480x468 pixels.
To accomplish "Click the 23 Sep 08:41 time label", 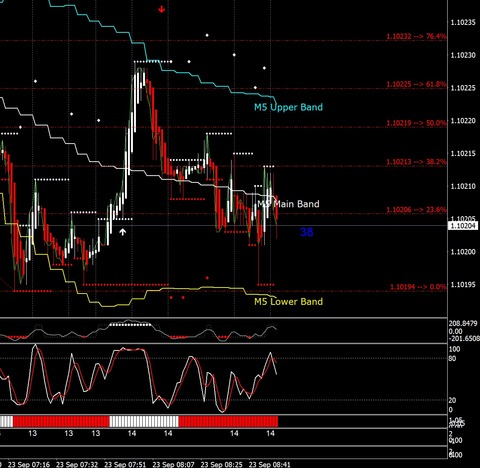I will coord(270,464).
